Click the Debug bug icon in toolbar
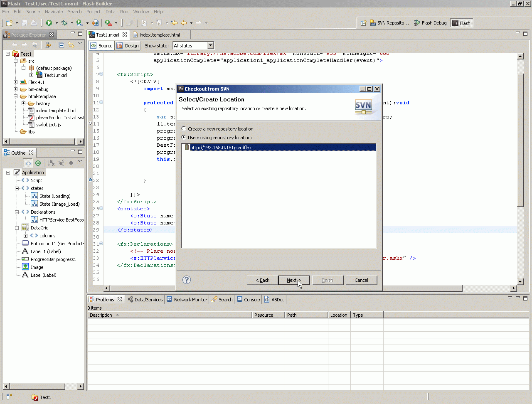 (64, 23)
